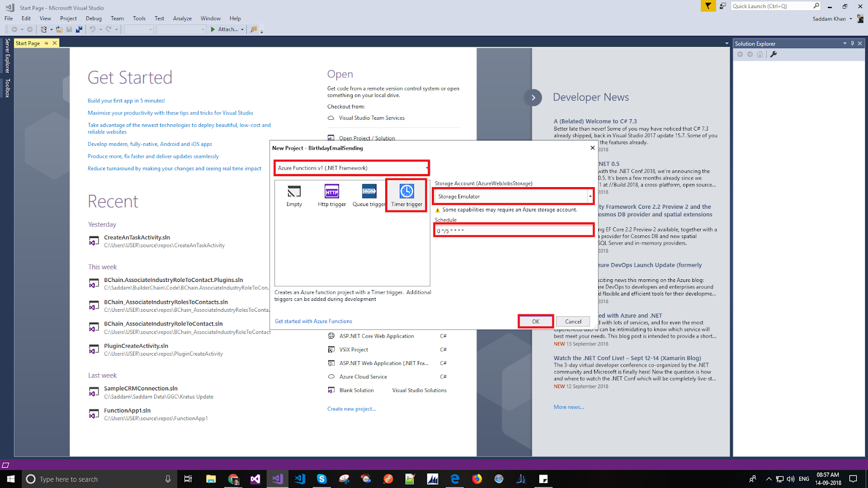Click the Navigate Backward toolbar icon
Viewport: 868px width, 488px height.
coord(15,29)
